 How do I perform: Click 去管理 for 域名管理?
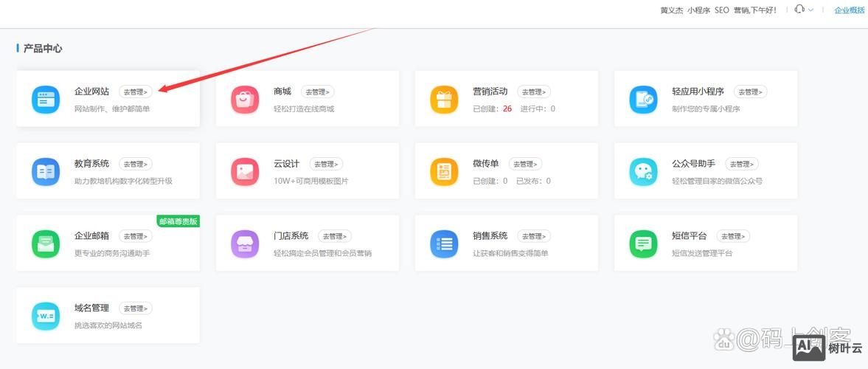(x=136, y=308)
